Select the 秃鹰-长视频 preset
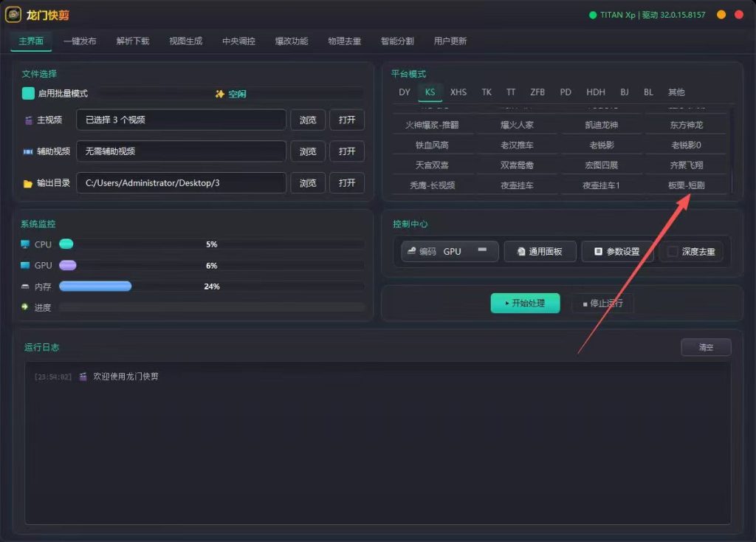 432,185
